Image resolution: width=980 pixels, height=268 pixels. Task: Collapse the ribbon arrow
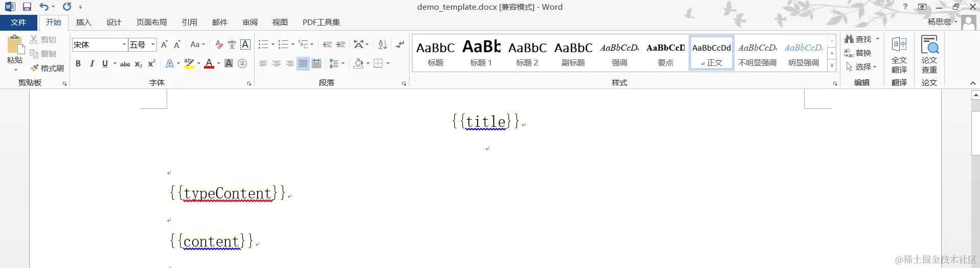click(973, 83)
